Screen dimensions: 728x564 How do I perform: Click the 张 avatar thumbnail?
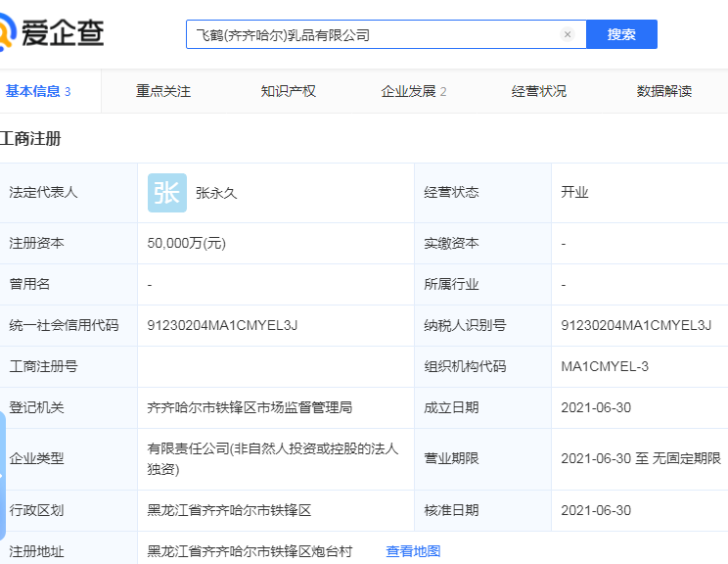167,193
